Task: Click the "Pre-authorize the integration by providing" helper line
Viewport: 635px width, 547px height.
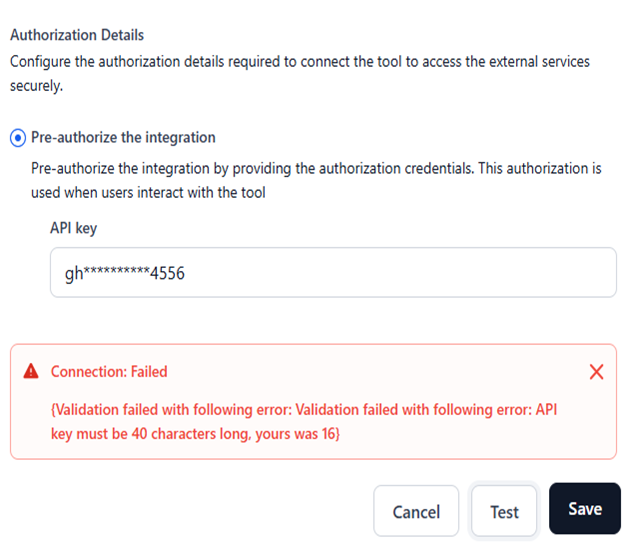Action: (x=316, y=168)
